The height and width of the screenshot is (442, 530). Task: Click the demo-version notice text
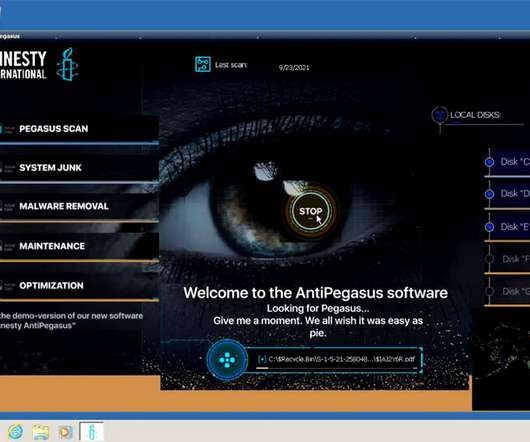click(71, 321)
